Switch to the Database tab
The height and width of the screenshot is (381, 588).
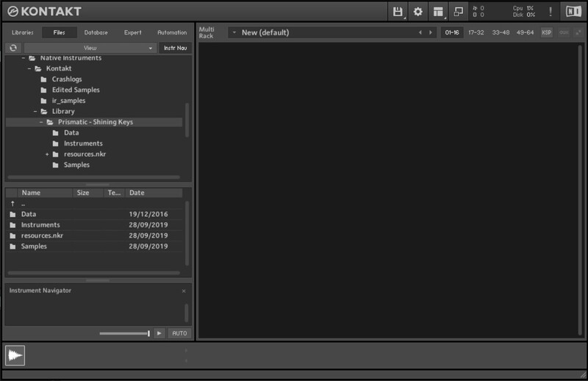point(96,32)
